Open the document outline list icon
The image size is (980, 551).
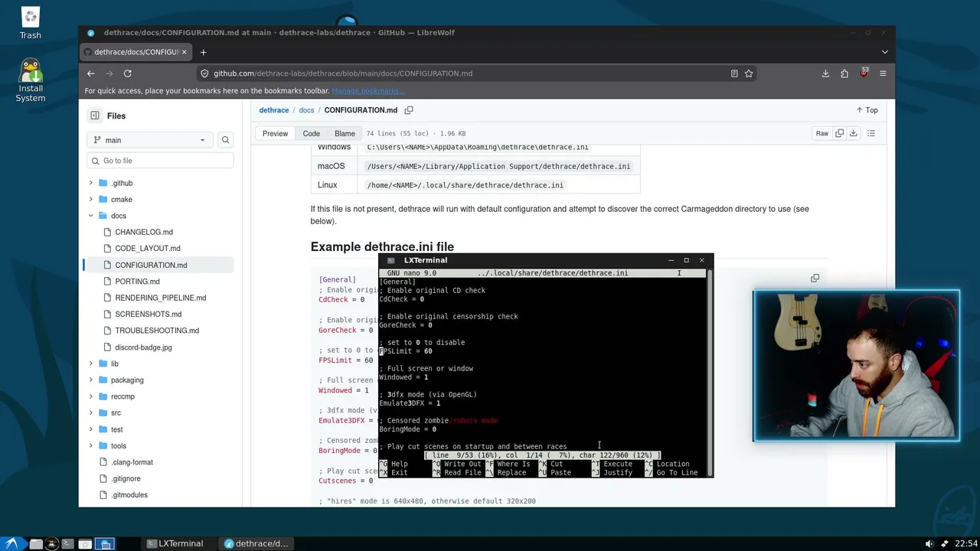point(871,133)
